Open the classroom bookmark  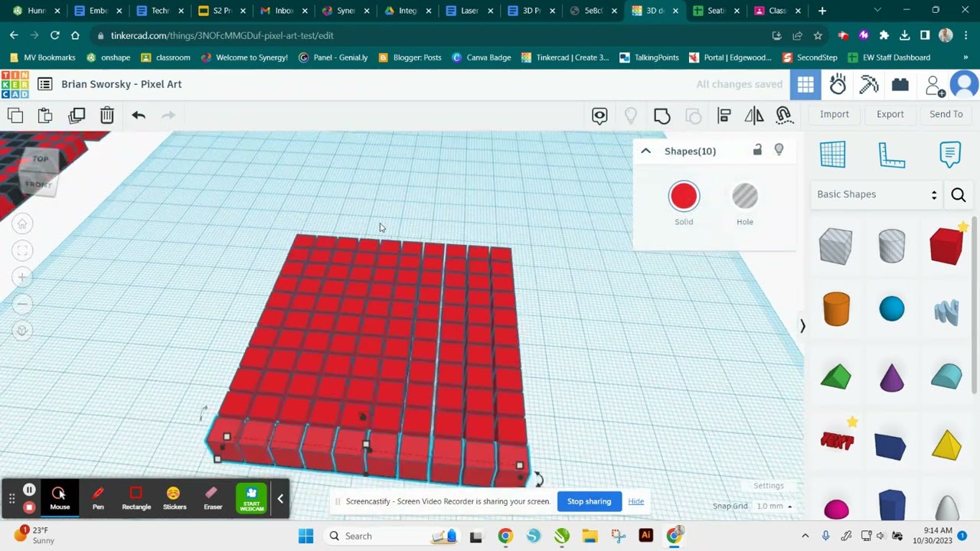click(165, 57)
